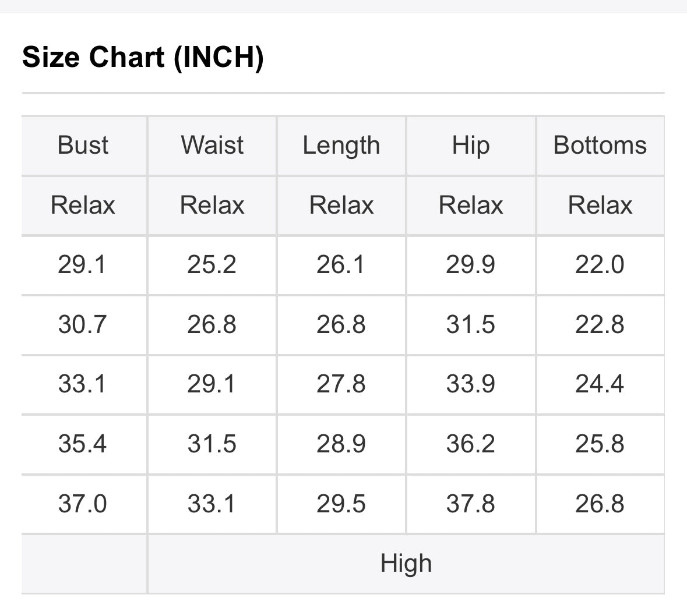Click bust value 35.4
687x616 pixels.
(83, 444)
